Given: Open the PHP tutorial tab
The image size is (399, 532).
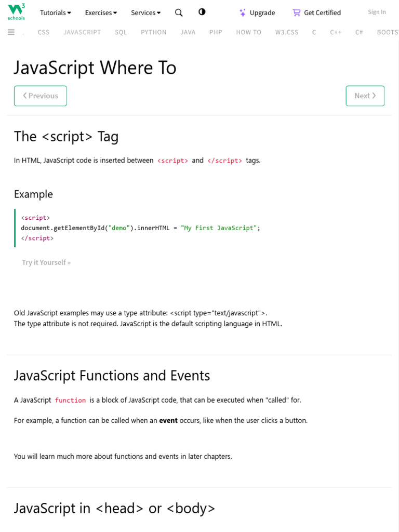Looking at the screenshot, I should coord(216,32).
